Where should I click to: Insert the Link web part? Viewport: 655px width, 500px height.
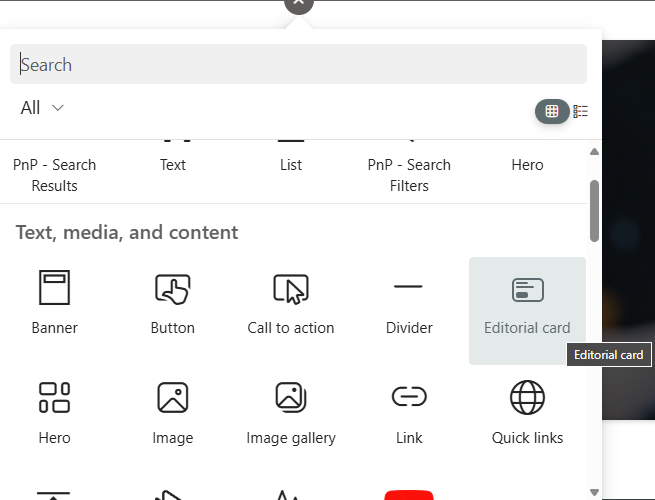tap(409, 414)
